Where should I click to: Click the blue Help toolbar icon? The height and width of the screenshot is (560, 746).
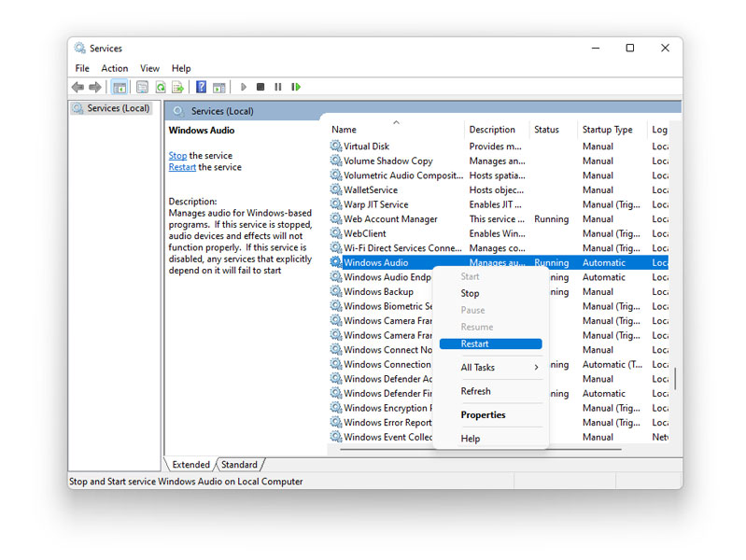(x=202, y=87)
